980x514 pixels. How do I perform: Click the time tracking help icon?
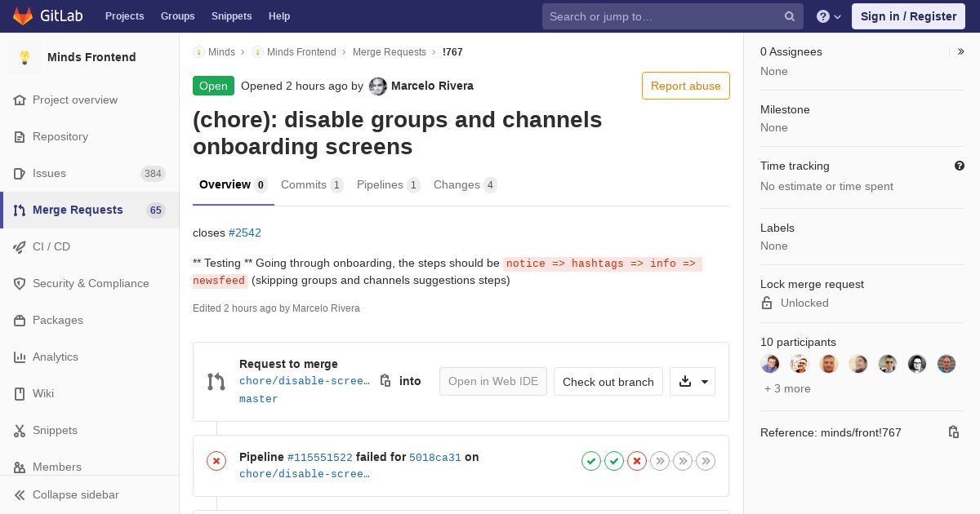960,166
